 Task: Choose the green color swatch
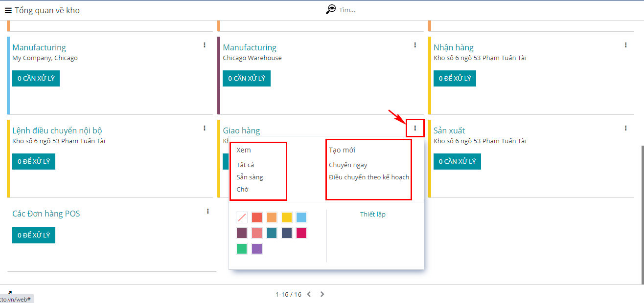(x=242, y=249)
